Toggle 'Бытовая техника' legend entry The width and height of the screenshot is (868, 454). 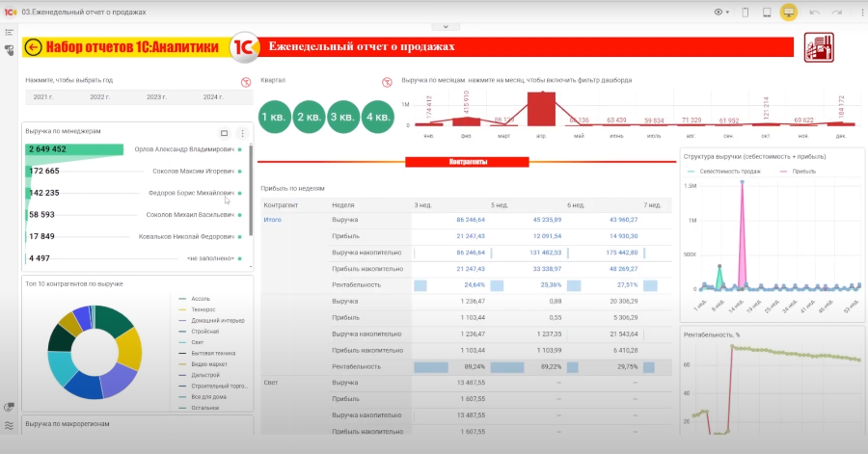(207, 354)
